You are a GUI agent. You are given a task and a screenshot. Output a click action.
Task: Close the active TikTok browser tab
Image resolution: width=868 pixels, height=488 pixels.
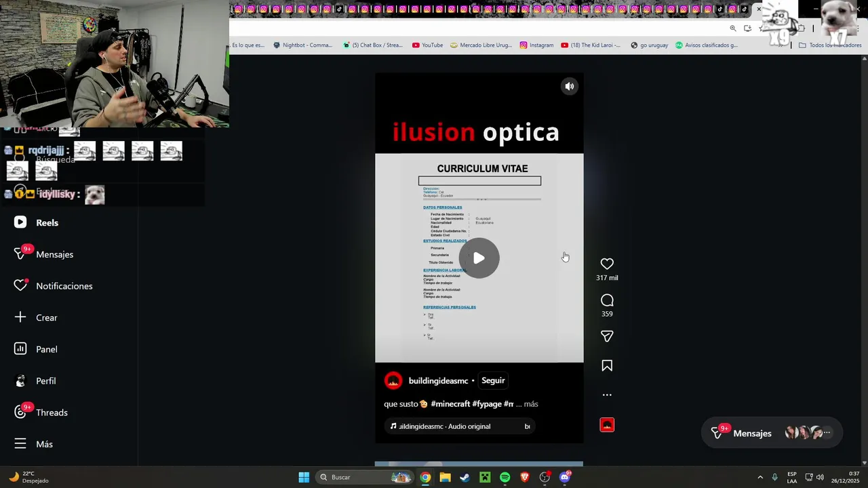coord(759,9)
